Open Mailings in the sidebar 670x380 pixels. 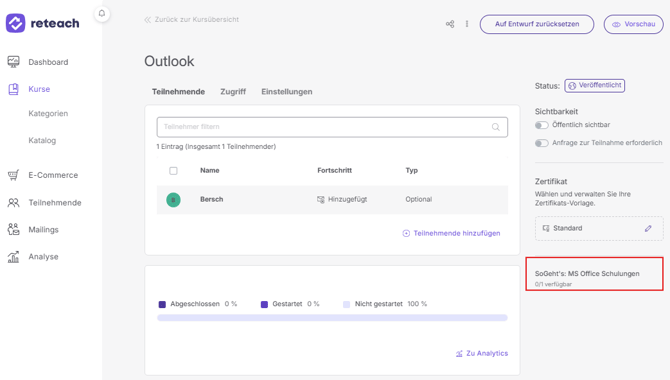click(43, 230)
